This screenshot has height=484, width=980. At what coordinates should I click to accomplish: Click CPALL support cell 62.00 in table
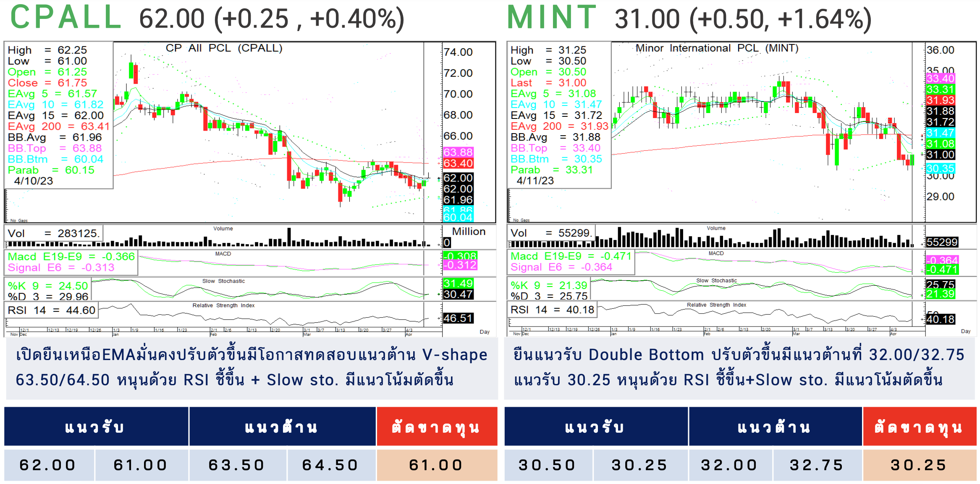(x=49, y=465)
